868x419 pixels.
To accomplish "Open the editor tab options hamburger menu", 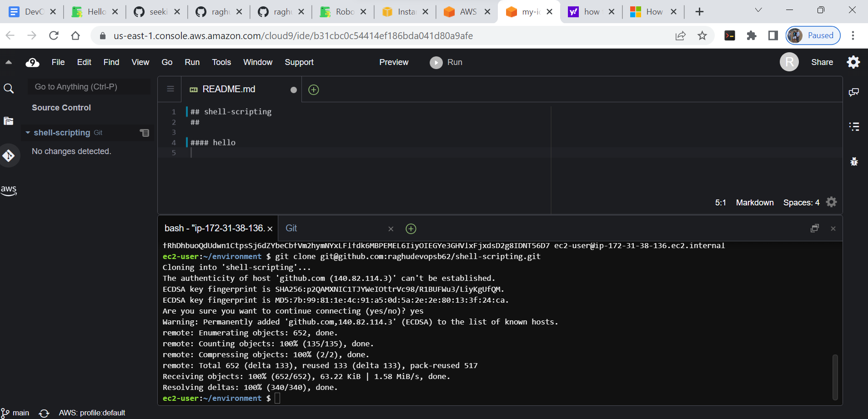I will point(169,89).
